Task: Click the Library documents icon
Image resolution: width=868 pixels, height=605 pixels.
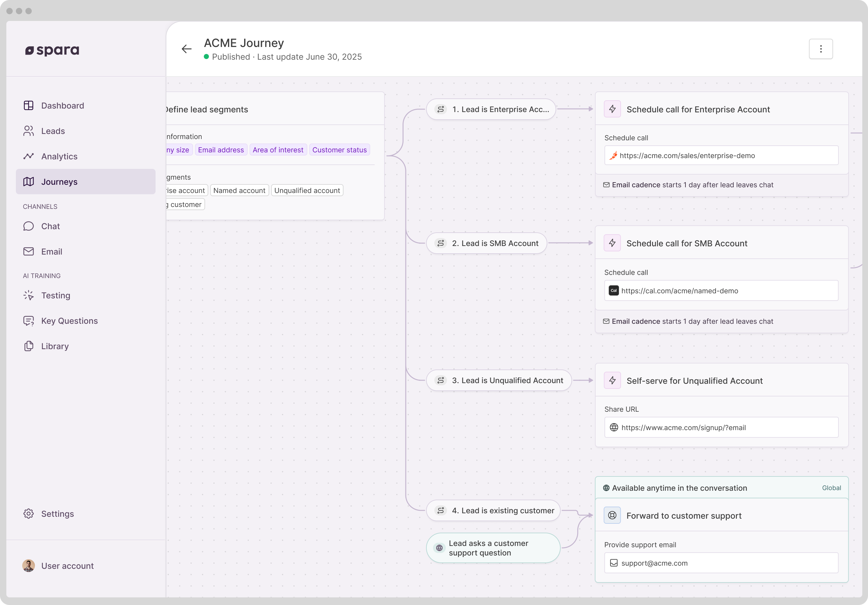Action: coord(29,346)
